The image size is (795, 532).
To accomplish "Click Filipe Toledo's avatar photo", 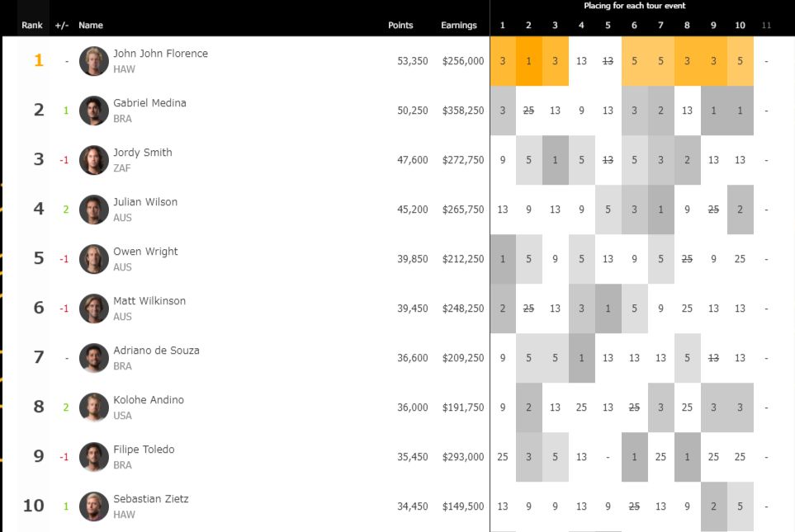I will pyautogui.click(x=94, y=457).
